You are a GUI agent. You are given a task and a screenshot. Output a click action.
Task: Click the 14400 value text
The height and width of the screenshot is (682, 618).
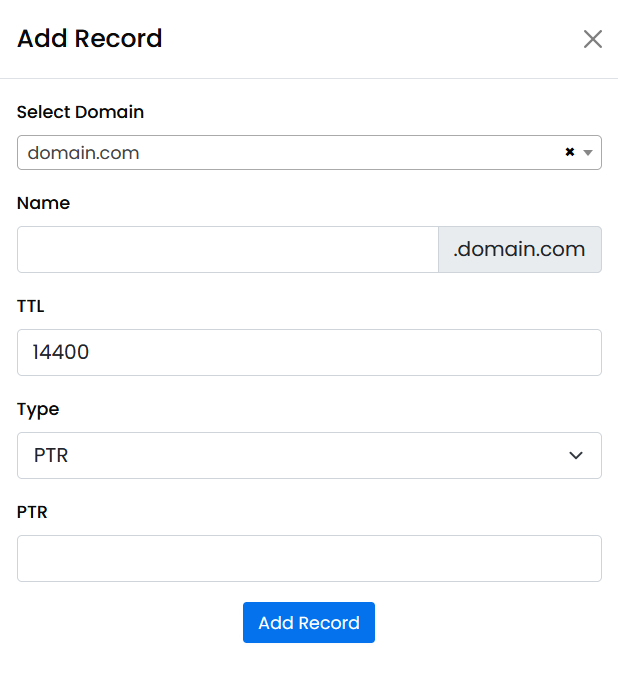coord(61,352)
